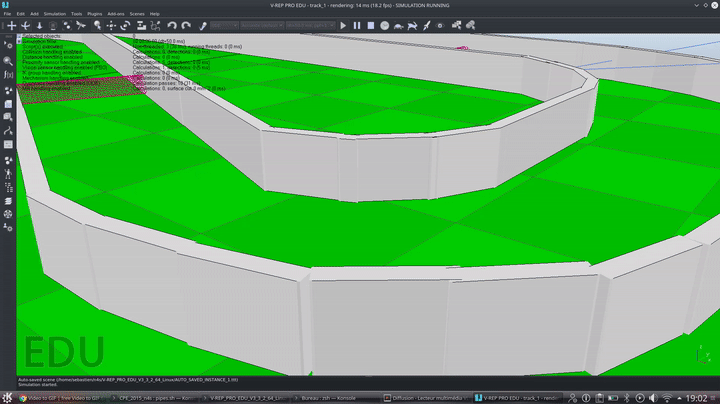The width and height of the screenshot is (720, 404).
Task: Click the undo arrow icon
Action: (x=172, y=24)
